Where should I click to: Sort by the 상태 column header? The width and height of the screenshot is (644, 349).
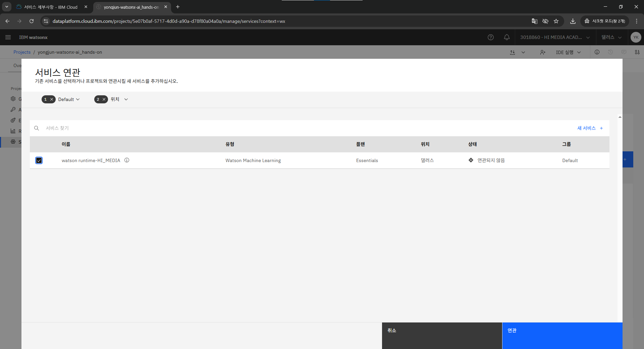pyautogui.click(x=472, y=144)
